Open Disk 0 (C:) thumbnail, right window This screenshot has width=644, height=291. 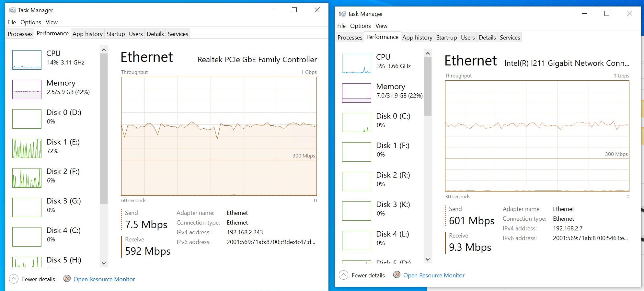click(x=357, y=122)
